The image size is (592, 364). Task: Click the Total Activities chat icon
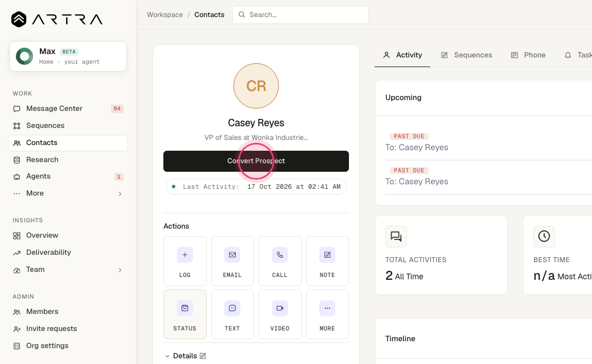tap(396, 237)
